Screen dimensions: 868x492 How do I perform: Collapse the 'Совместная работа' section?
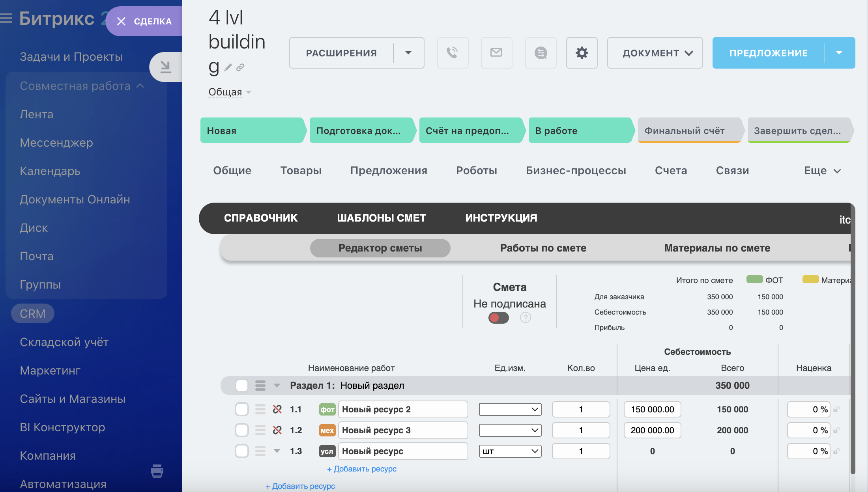(140, 86)
